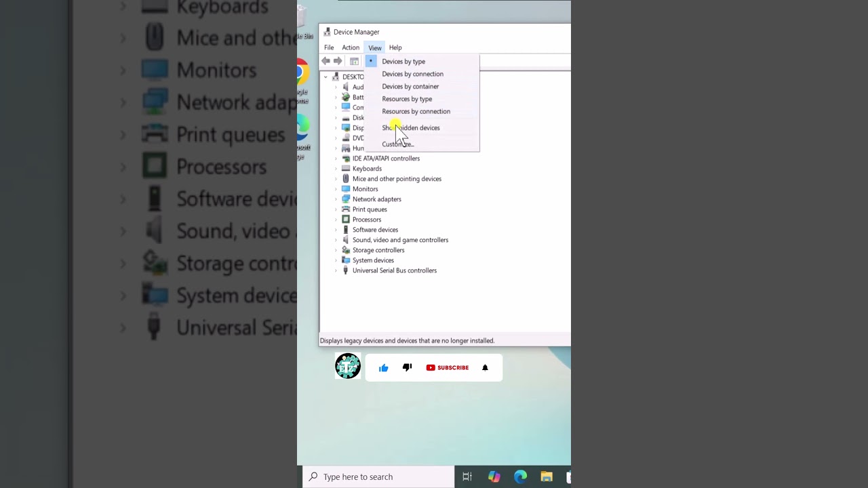The image size is (868, 488).
Task: Select the Audio speaker icon in the tree
Action: (346, 87)
